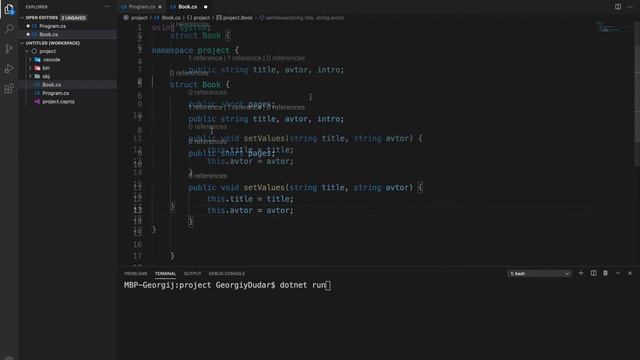Click unsaved dot on Book.cs tab
The height and width of the screenshot is (360, 640).
pos(205,7)
